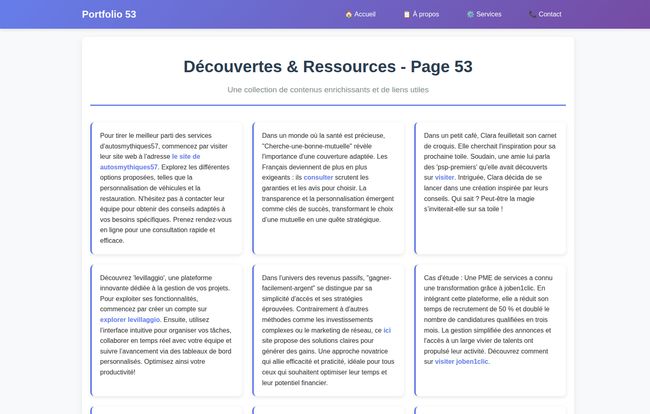Image resolution: width=650 pixels, height=414 pixels.
Task: Click the gear icon beside Services
Action: (x=471, y=15)
